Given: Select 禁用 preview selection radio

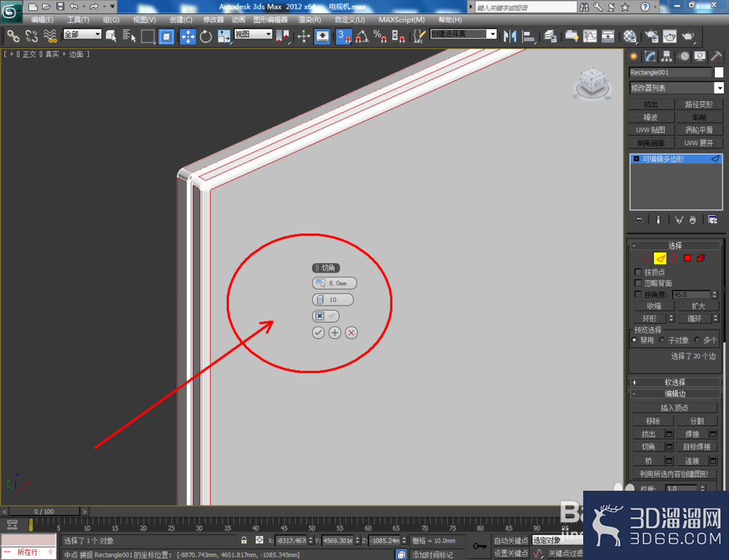Looking at the screenshot, I should [x=634, y=340].
